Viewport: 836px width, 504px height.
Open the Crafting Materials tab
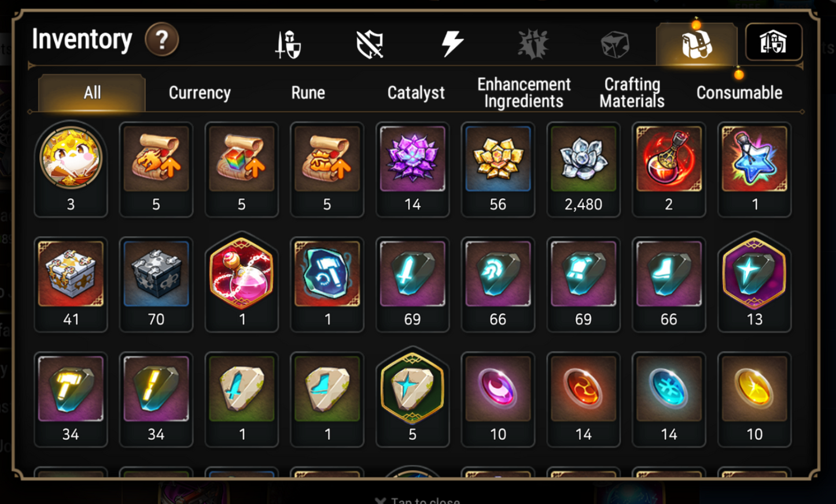click(632, 93)
